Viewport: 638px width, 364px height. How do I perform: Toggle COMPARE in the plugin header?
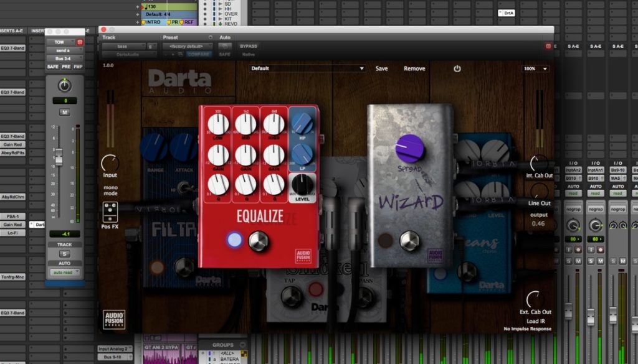(199, 54)
